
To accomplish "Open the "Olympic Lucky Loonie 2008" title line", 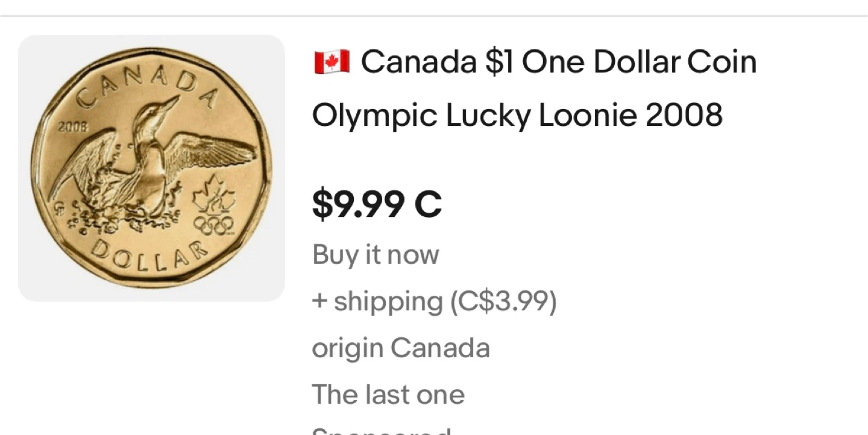I will 517,114.
